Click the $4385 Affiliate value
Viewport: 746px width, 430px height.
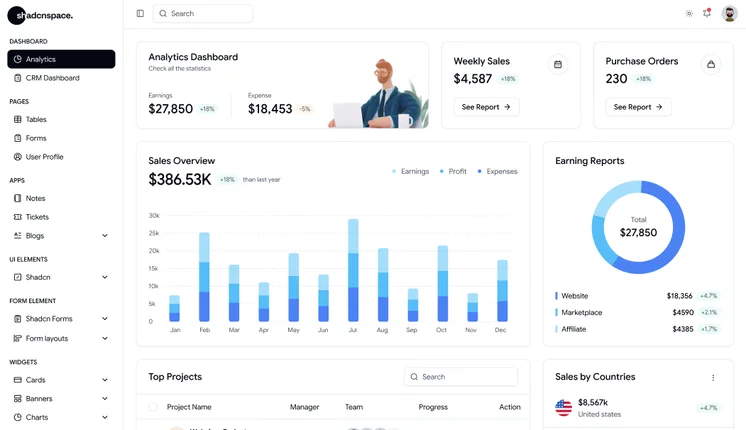point(683,329)
